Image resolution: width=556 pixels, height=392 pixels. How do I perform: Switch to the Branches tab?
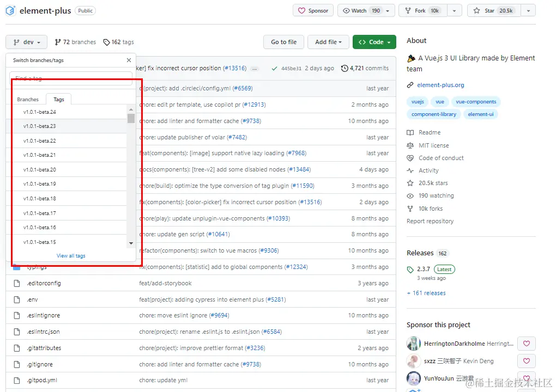pos(28,100)
